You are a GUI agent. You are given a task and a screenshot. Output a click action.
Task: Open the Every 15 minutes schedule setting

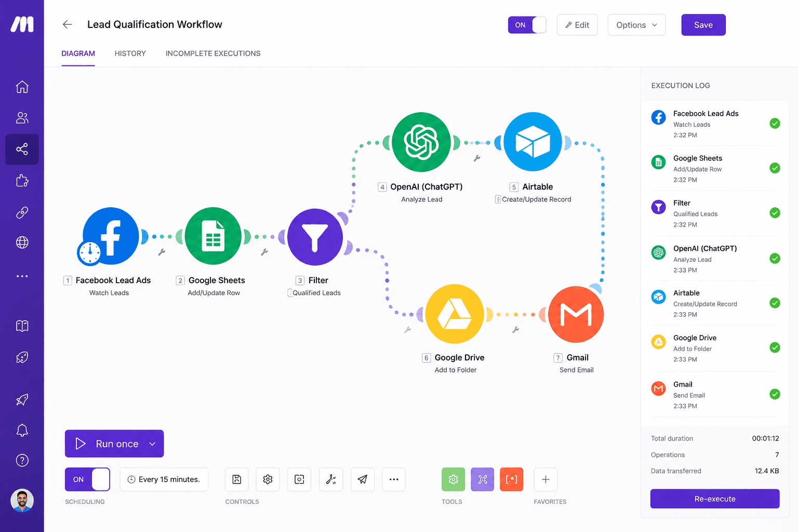[164, 480]
